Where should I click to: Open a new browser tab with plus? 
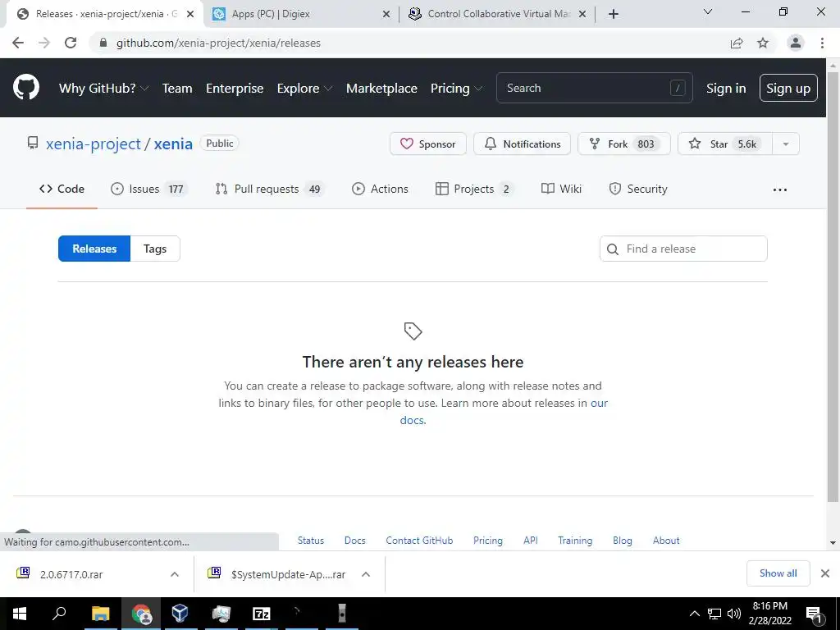(614, 14)
